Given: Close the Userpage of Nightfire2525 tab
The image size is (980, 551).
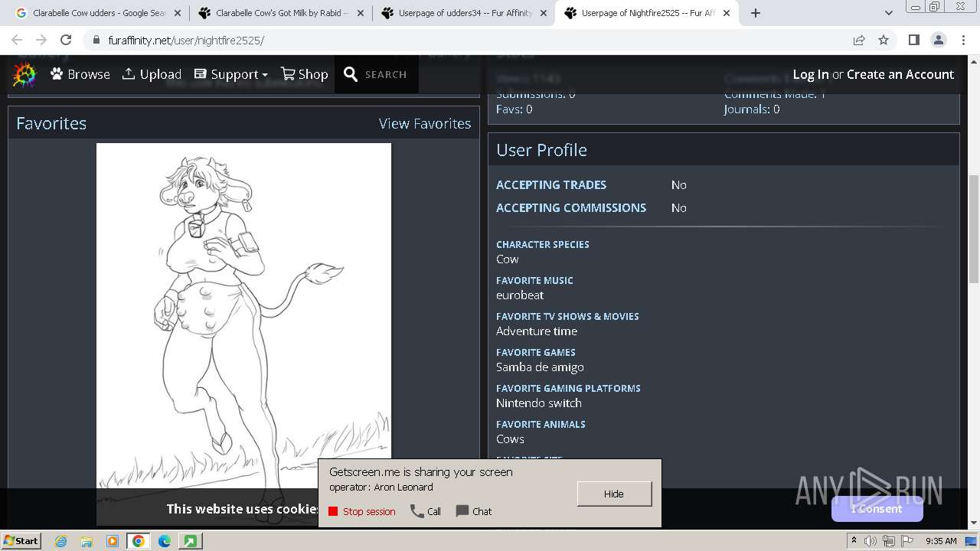Looking at the screenshot, I should (727, 13).
